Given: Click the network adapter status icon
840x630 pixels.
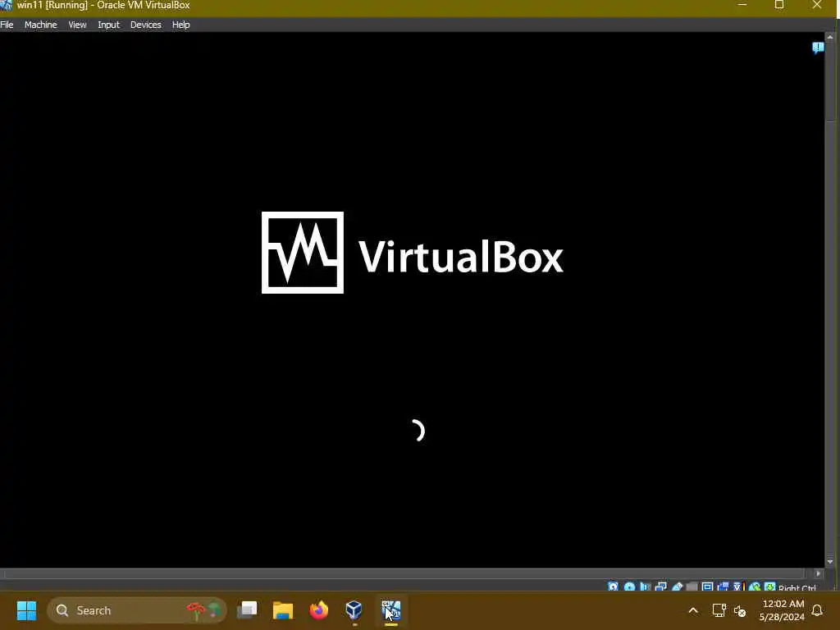Looking at the screenshot, I should tap(661, 587).
